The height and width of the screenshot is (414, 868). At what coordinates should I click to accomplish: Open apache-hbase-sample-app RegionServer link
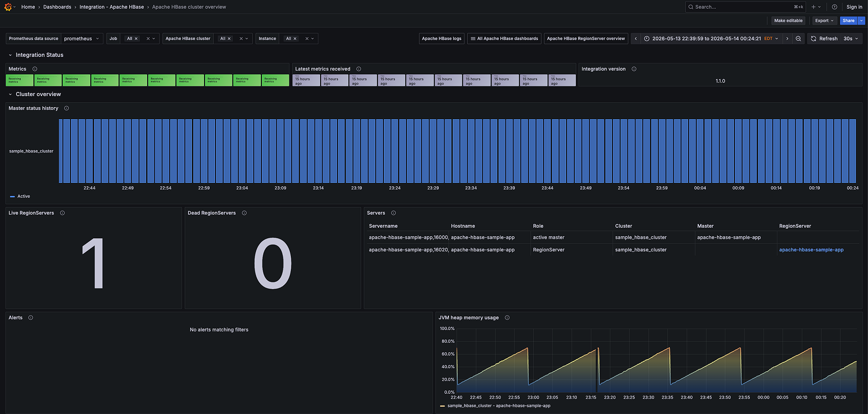[x=811, y=250]
